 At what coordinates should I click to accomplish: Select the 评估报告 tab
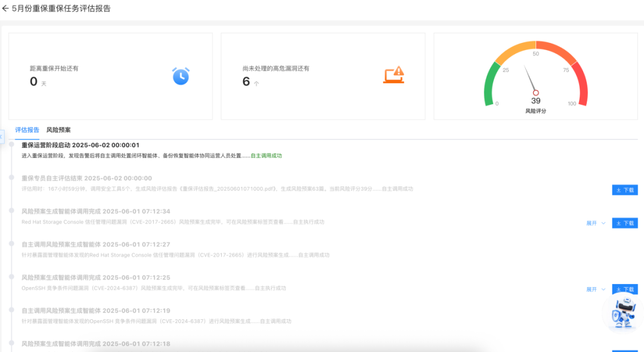coord(26,130)
